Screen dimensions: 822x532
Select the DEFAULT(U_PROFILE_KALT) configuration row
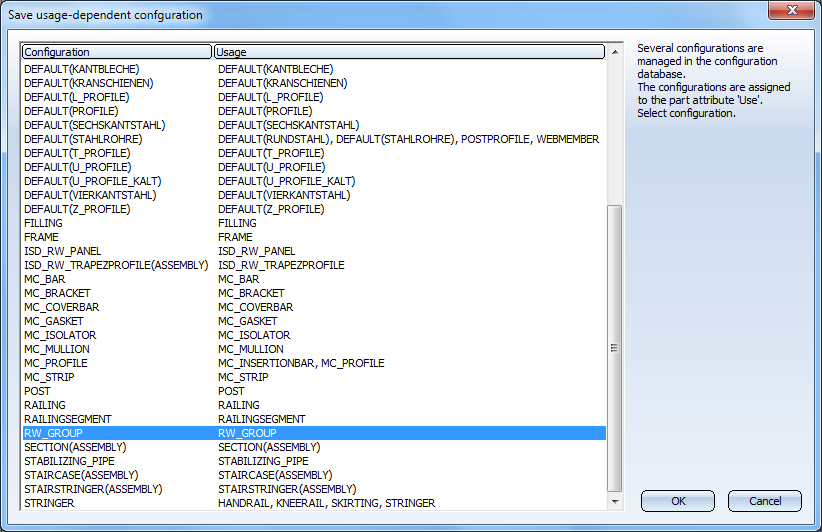click(314, 181)
